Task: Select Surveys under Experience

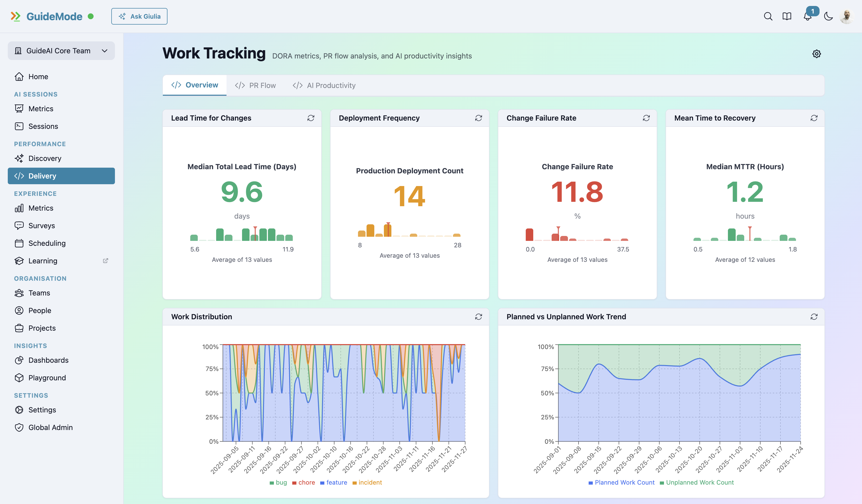Action: [x=41, y=225]
